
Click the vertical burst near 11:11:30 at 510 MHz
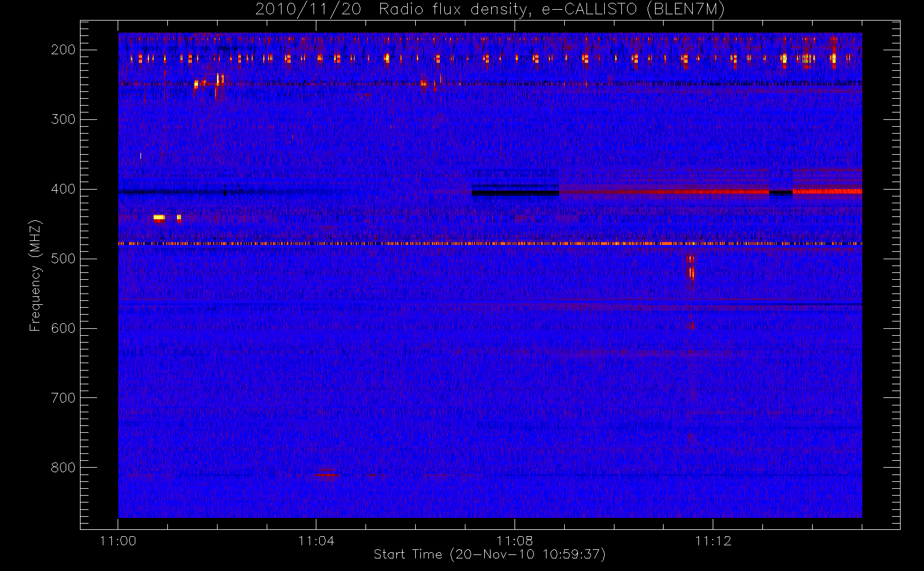[x=691, y=268]
